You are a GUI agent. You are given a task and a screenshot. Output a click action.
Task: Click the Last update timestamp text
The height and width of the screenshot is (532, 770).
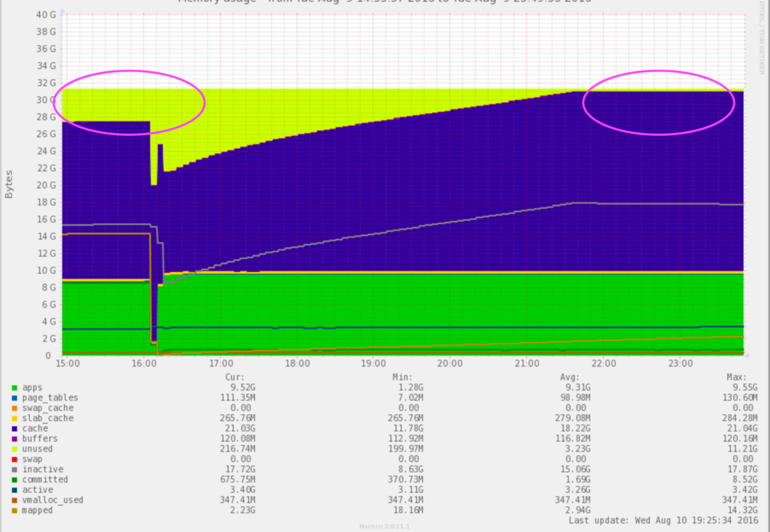click(663, 521)
